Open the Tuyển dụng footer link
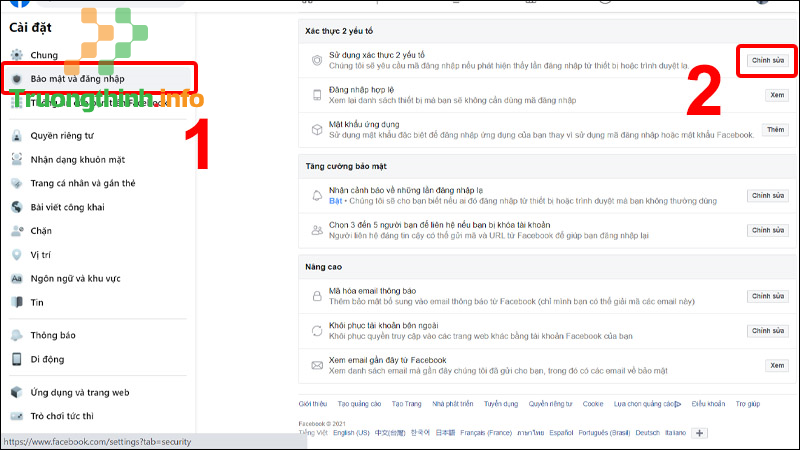This screenshot has width=800, height=450. click(501, 404)
